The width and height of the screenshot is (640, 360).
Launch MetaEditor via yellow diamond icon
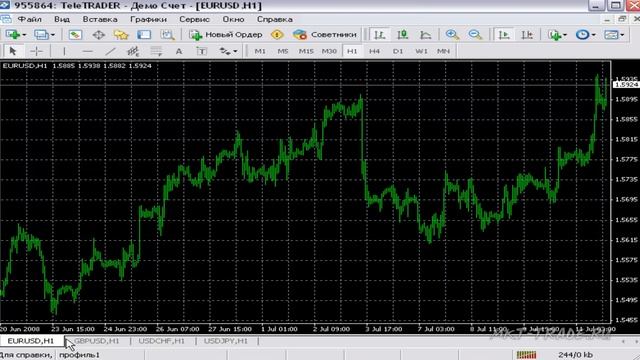277,35
